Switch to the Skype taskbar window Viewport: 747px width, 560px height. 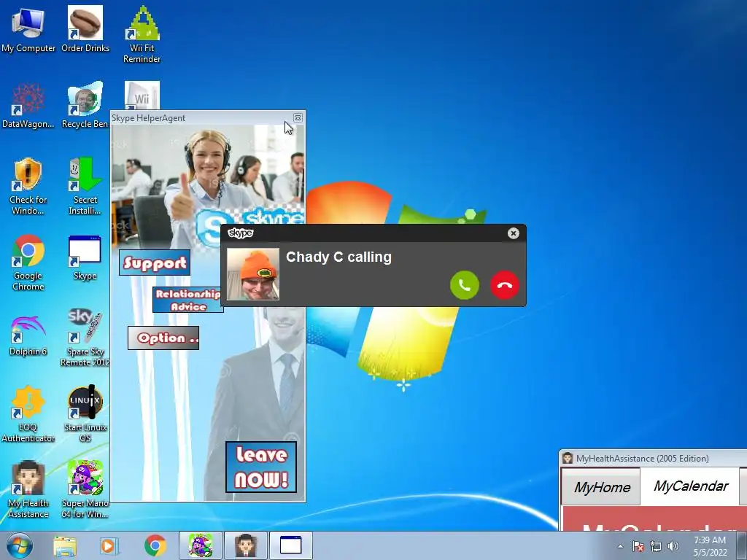click(290, 545)
